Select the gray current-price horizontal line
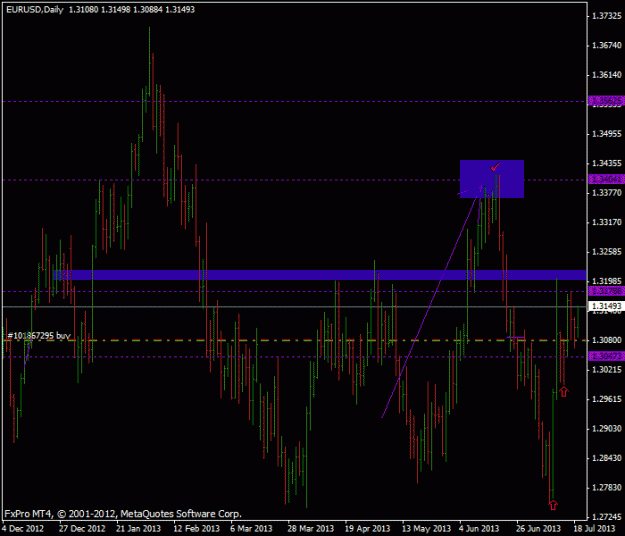Image resolution: width=625 pixels, height=536 pixels. (x=294, y=306)
